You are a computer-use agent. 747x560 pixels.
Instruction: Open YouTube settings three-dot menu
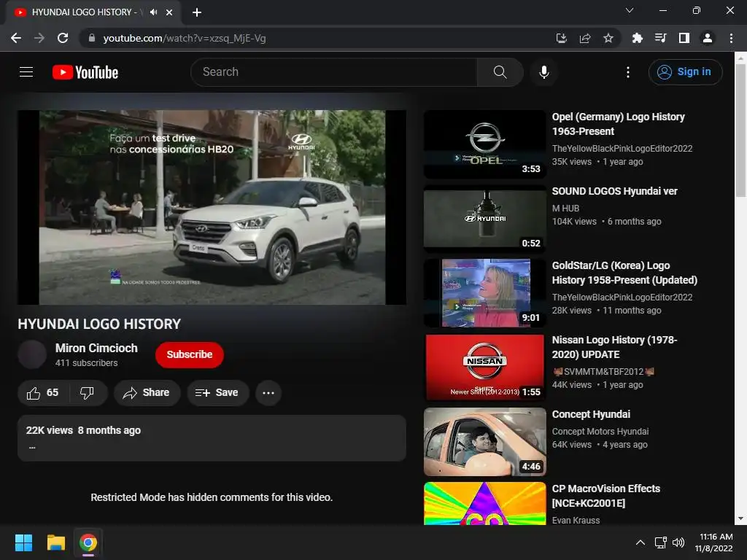(x=628, y=72)
